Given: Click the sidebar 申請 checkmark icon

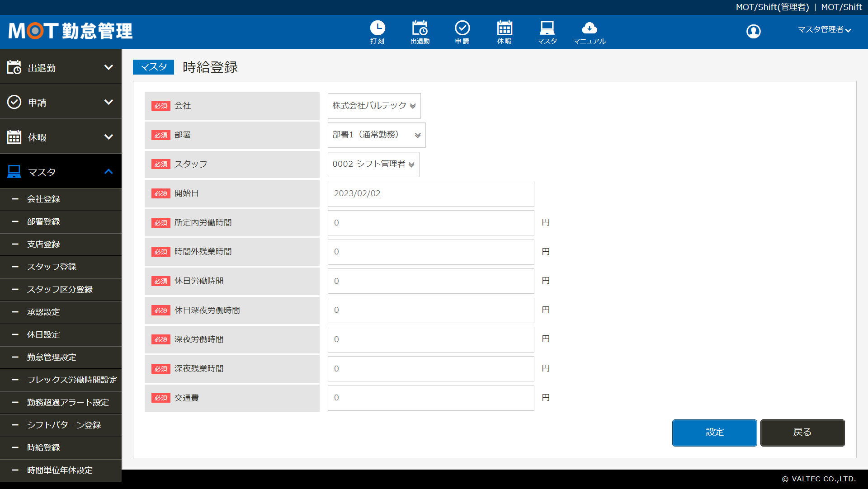Looking at the screenshot, I should 14,102.
